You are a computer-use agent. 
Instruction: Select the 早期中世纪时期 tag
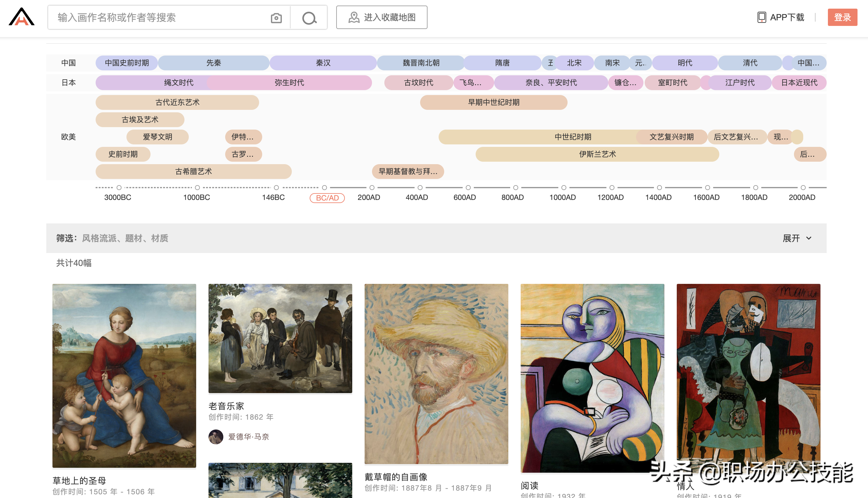pos(493,103)
